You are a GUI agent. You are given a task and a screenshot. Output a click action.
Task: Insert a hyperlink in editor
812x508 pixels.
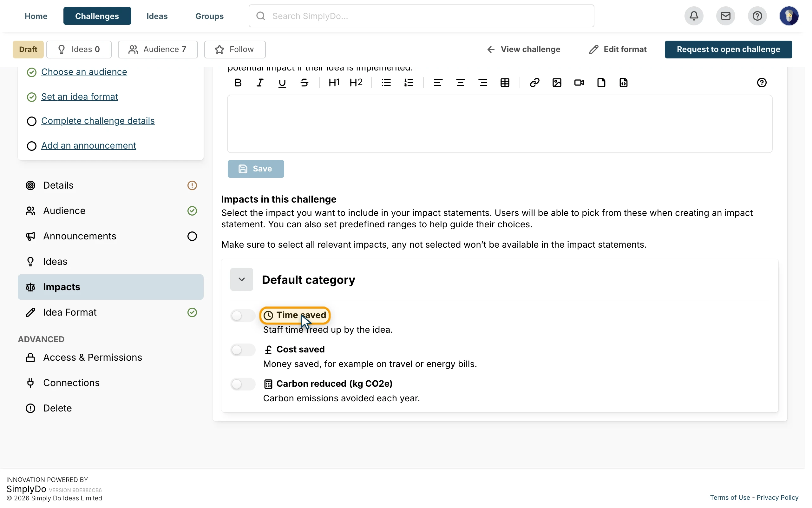point(534,83)
